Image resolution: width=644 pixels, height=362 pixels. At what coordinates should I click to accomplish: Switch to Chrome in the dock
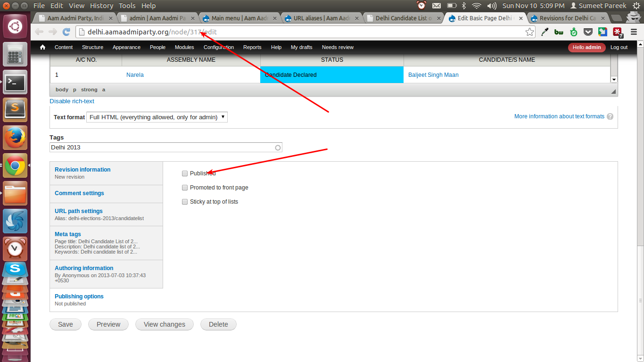[x=15, y=165]
